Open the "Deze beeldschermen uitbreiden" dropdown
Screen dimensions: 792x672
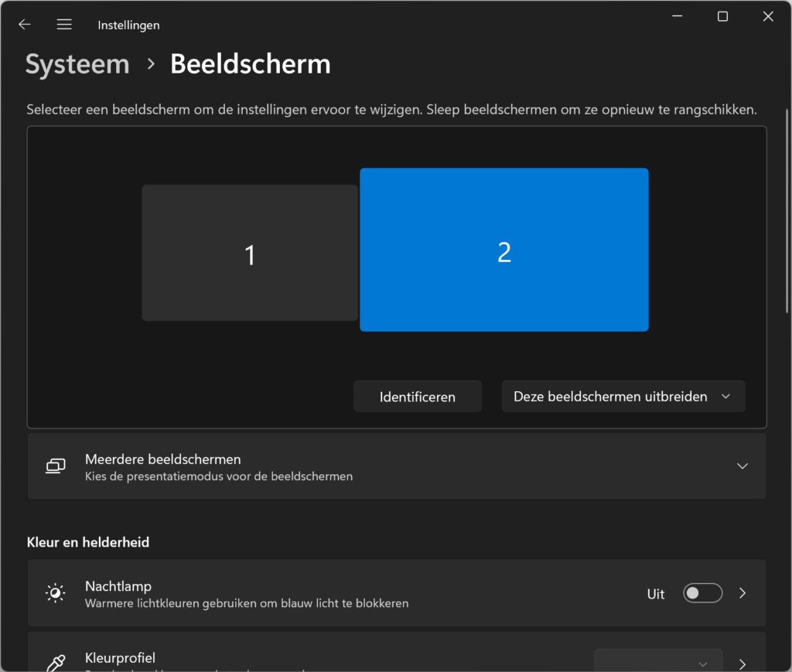(x=623, y=396)
